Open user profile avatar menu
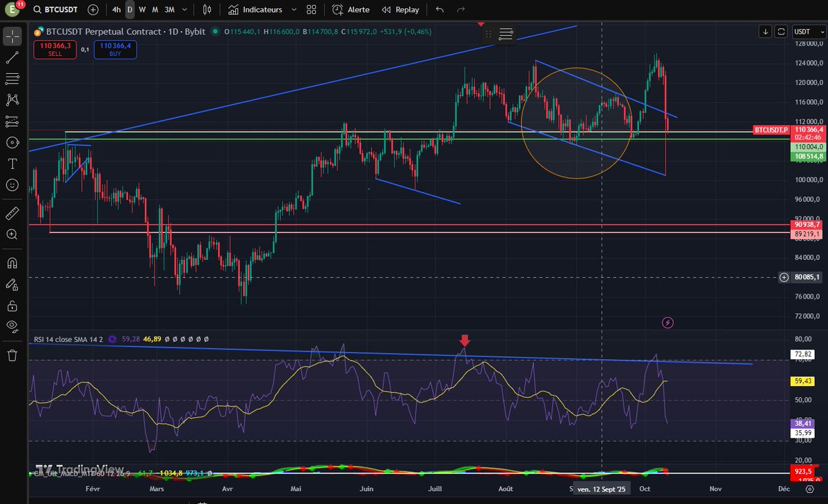Viewport: 828px width, 504px height. point(12,10)
